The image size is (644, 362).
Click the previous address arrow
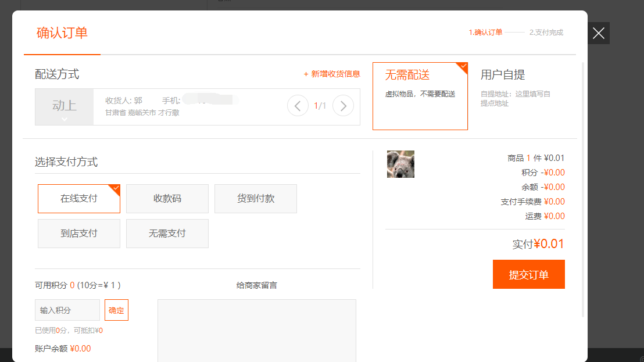click(298, 106)
